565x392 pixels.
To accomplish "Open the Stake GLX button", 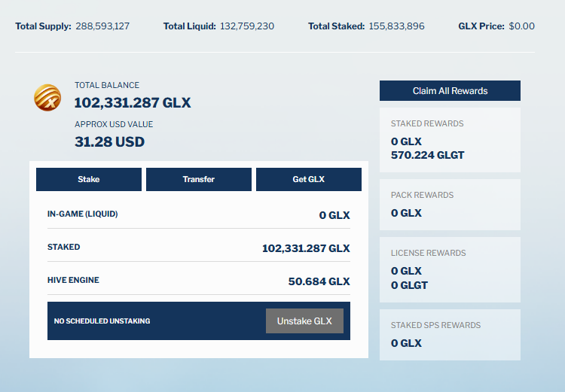I will [89, 179].
